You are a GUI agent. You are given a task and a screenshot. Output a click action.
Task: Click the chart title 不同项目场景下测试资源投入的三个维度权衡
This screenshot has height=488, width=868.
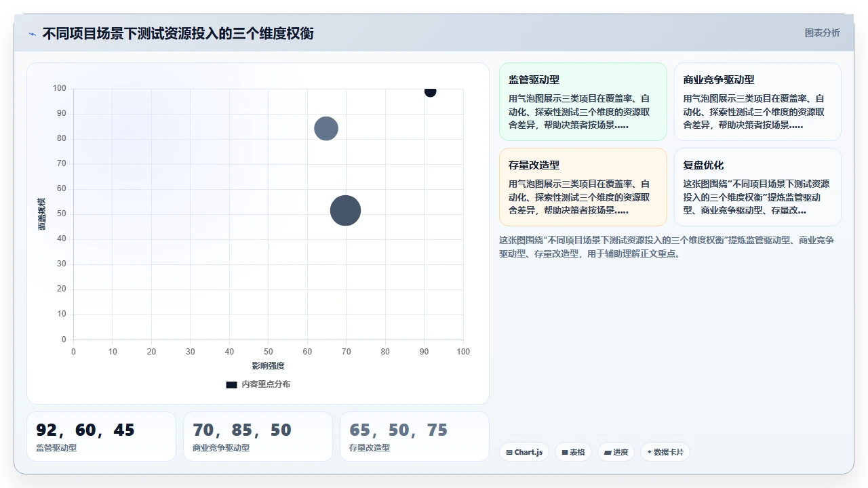coord(178,33)
